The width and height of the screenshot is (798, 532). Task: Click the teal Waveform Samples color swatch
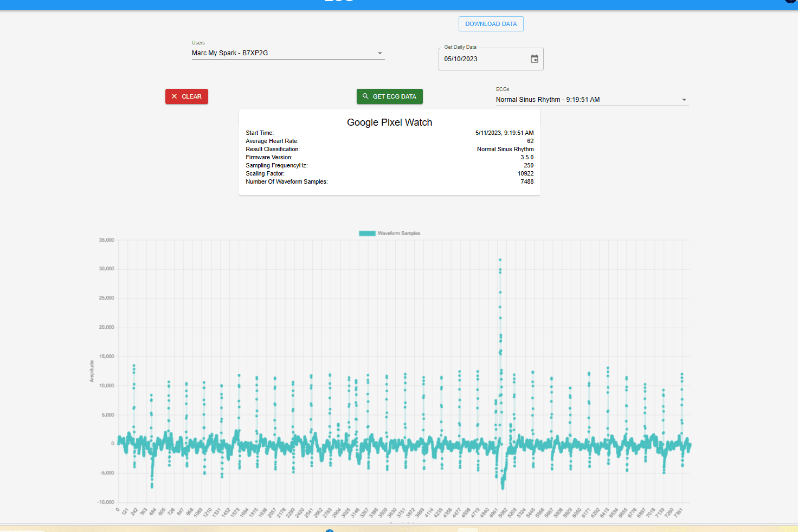click(367, 233)
